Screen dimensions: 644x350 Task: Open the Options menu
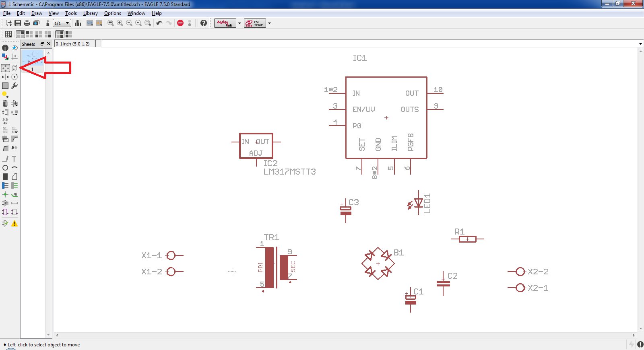(113, 13)
